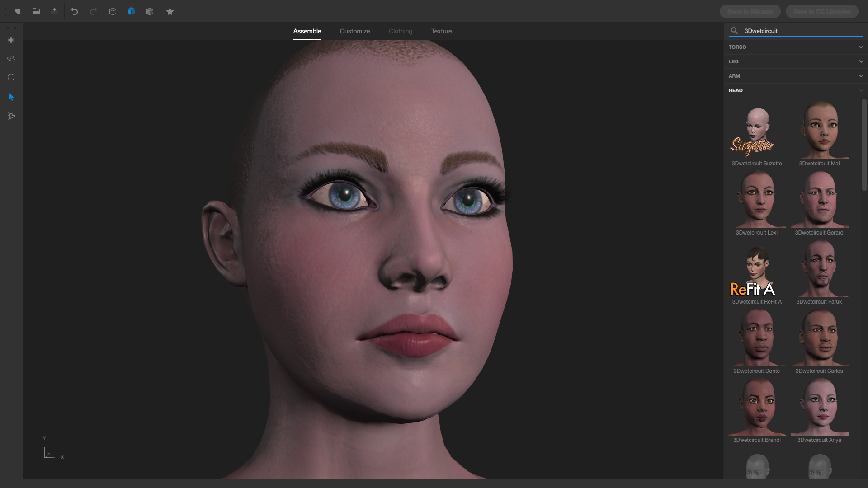Click the symmetry/transform tool in sidebar
The width and height of the screenshot is (868, 488).
(x=11, y=116)
